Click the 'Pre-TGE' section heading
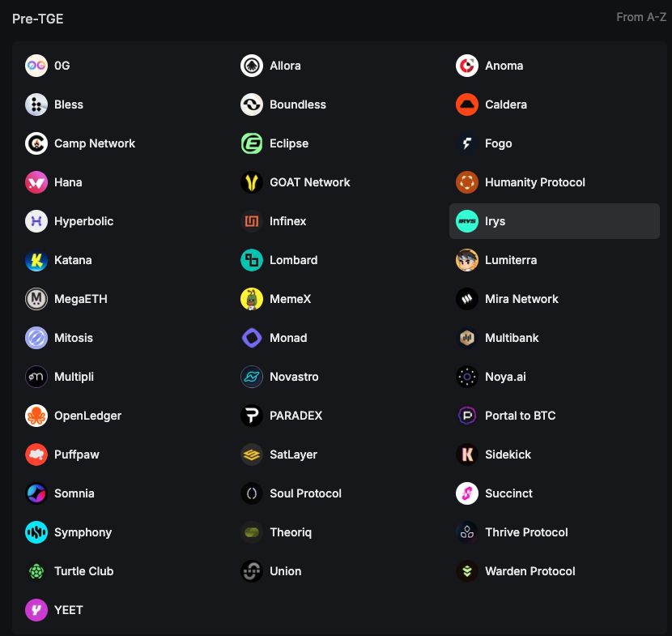The image size is (672, 636). [x=38, y=19]
